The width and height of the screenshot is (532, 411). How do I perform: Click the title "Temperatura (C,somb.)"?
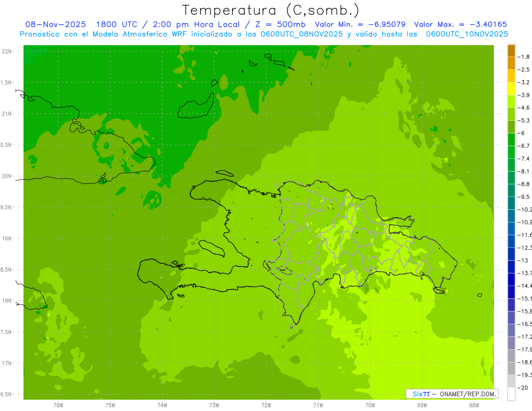tap(271, 10)
